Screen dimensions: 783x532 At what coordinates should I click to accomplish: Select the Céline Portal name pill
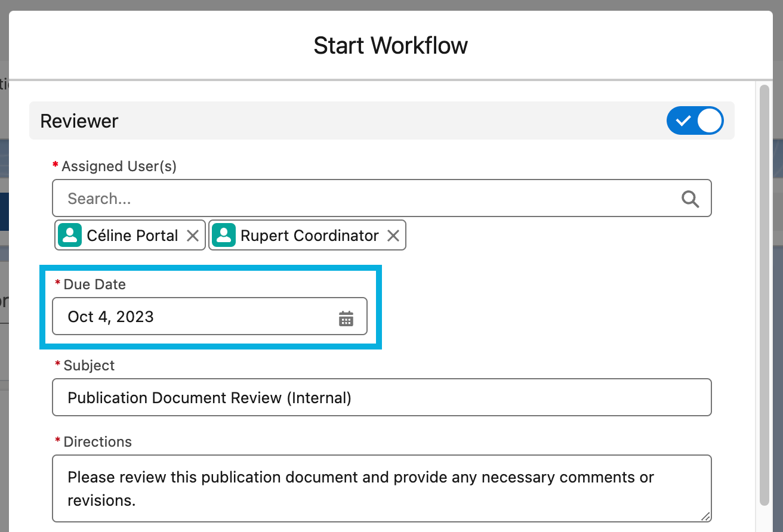click(x=132, y=236)
